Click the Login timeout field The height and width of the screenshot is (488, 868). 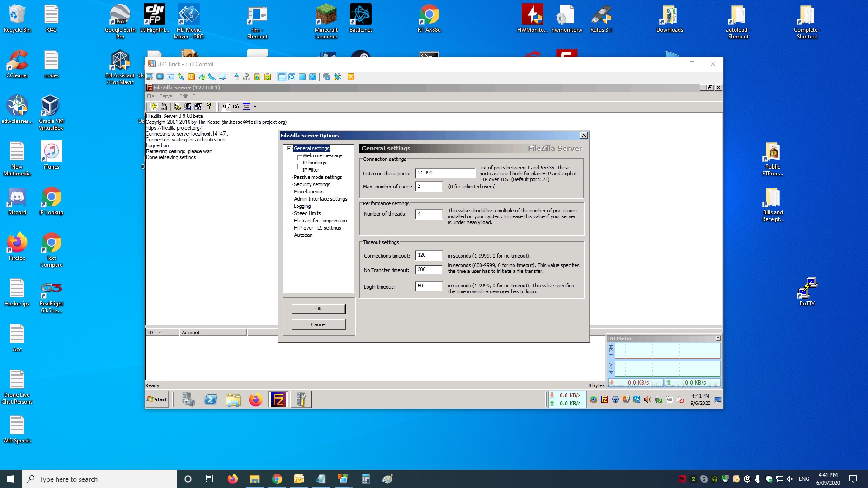(x=429, y=286)
